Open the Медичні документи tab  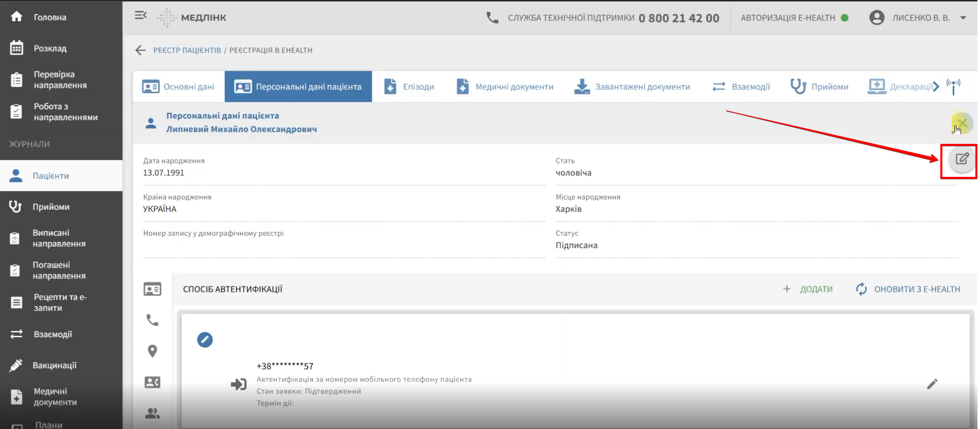coord(505,87)
